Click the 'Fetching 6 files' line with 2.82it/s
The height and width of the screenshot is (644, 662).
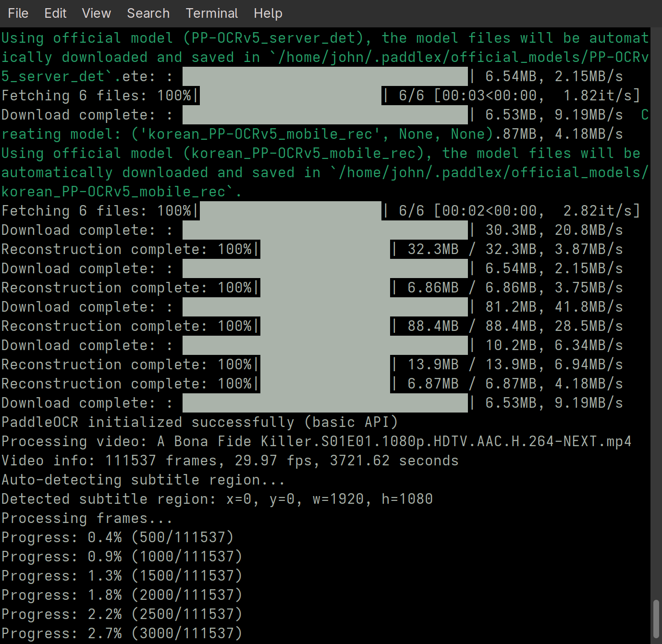(321, 211)
